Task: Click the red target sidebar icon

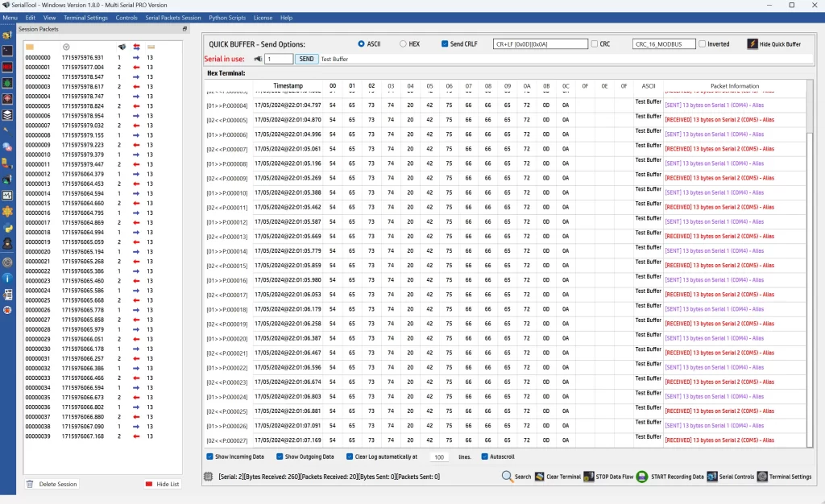Action: pyautogui.click(x=7, y=99)
